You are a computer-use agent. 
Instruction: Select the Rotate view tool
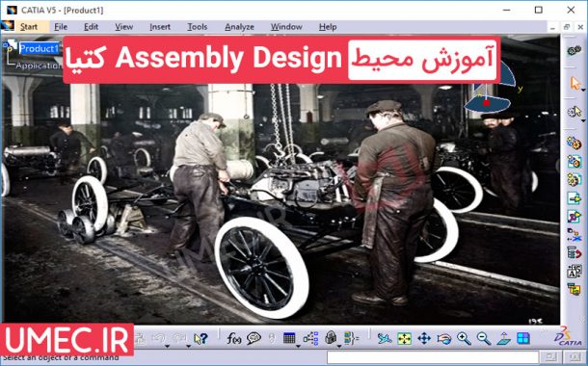[444, 339]
